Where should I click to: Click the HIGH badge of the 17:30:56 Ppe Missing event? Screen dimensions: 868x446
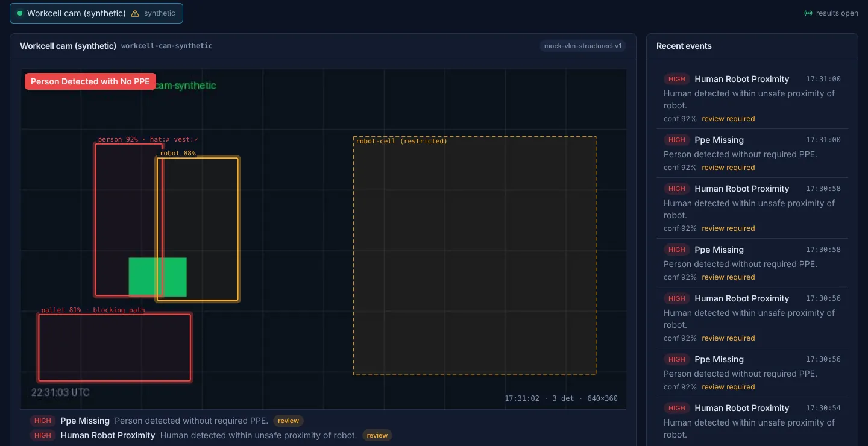click(x=676, y=359)
